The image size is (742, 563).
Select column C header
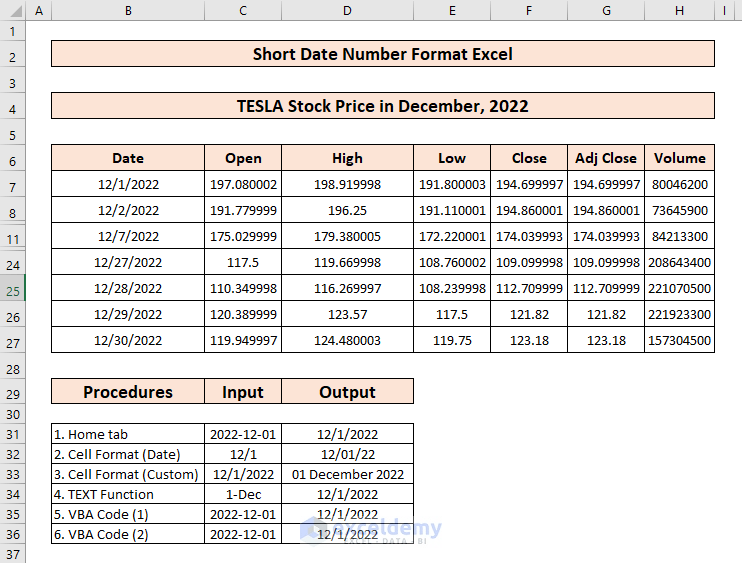pos(243,10)
